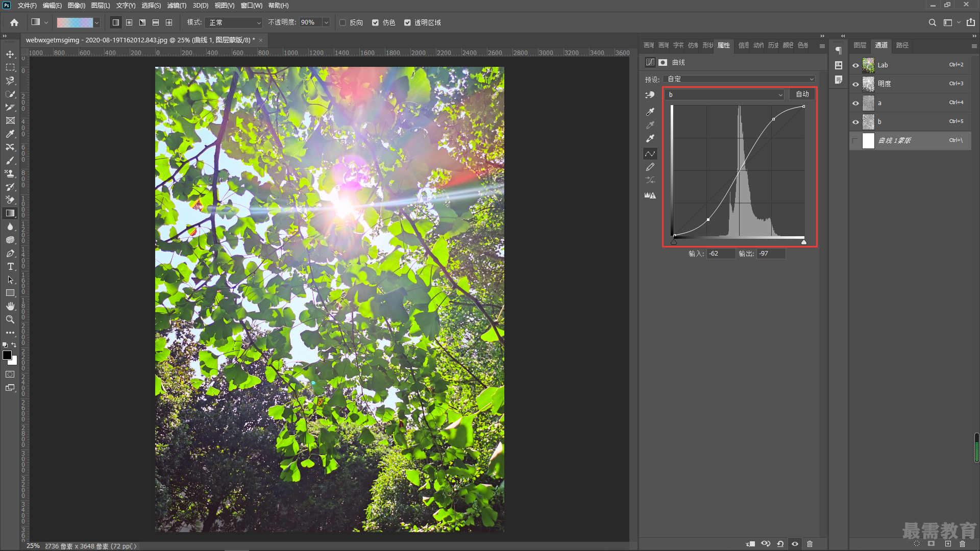Screen dimensions: 980x551
Task: Select the Hand tool
Action: pyautogui.click(x=10, y=306)
